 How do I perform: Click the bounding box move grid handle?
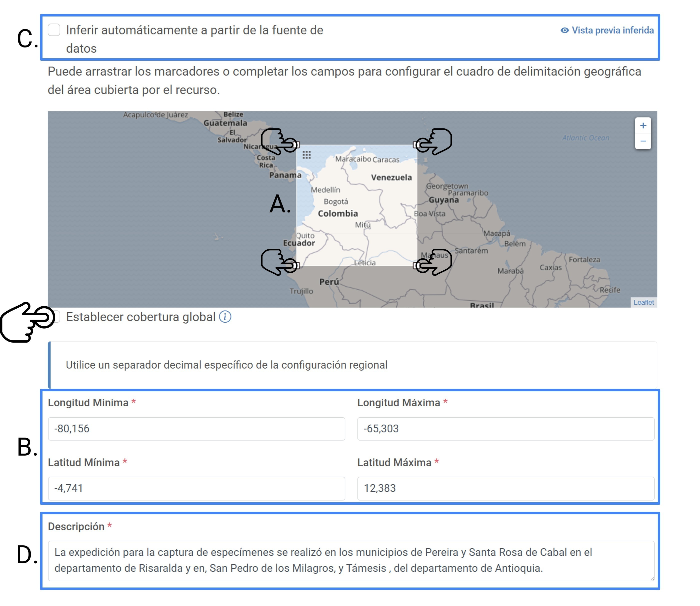point(306,155)
